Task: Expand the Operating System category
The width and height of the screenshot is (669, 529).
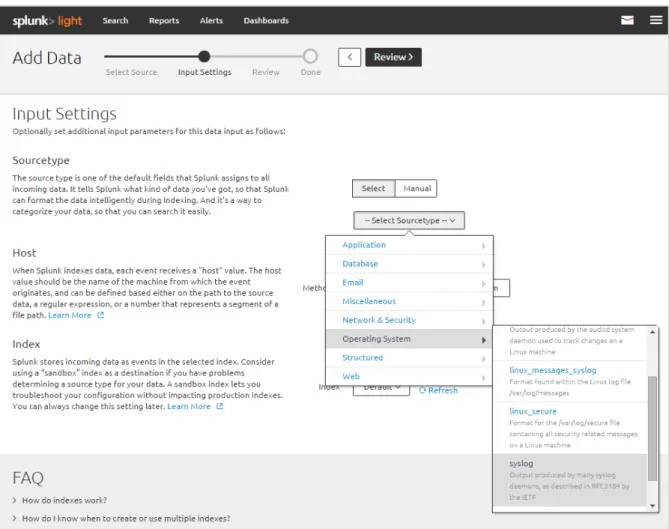Action: click(x=410, y=339)
